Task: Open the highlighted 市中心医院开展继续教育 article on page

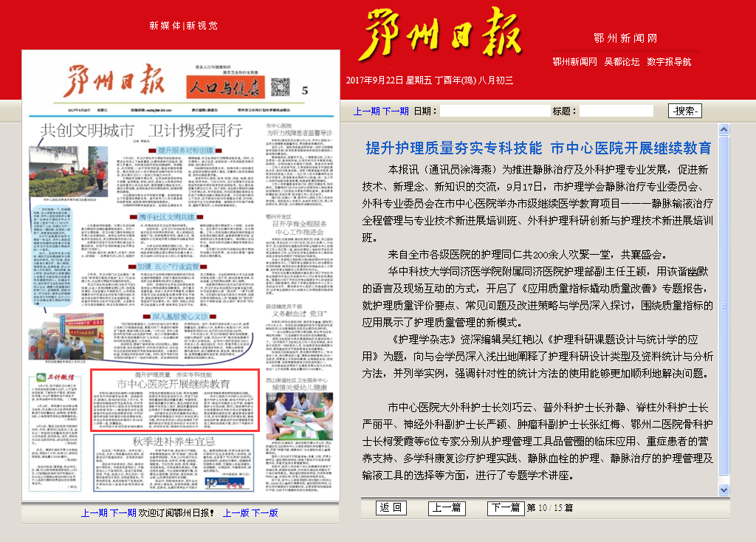Action: tap(175, 400)
